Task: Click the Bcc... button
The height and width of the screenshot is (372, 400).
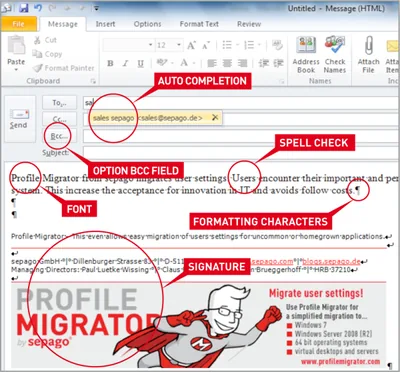Action: pos(59,136)
